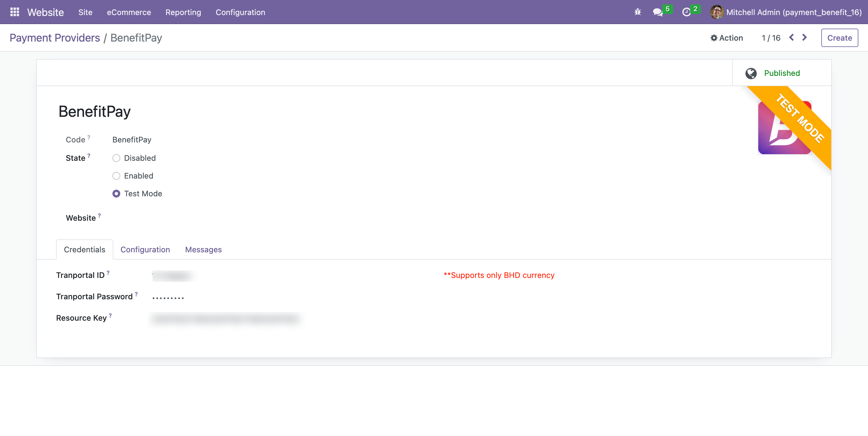Open the Site menu

click(x=85, y=12)
